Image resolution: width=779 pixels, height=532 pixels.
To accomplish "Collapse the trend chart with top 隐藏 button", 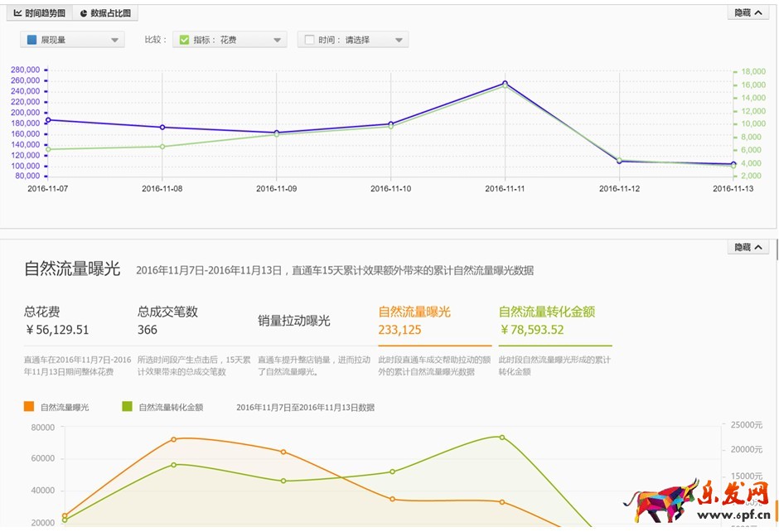I will (748, 12).
